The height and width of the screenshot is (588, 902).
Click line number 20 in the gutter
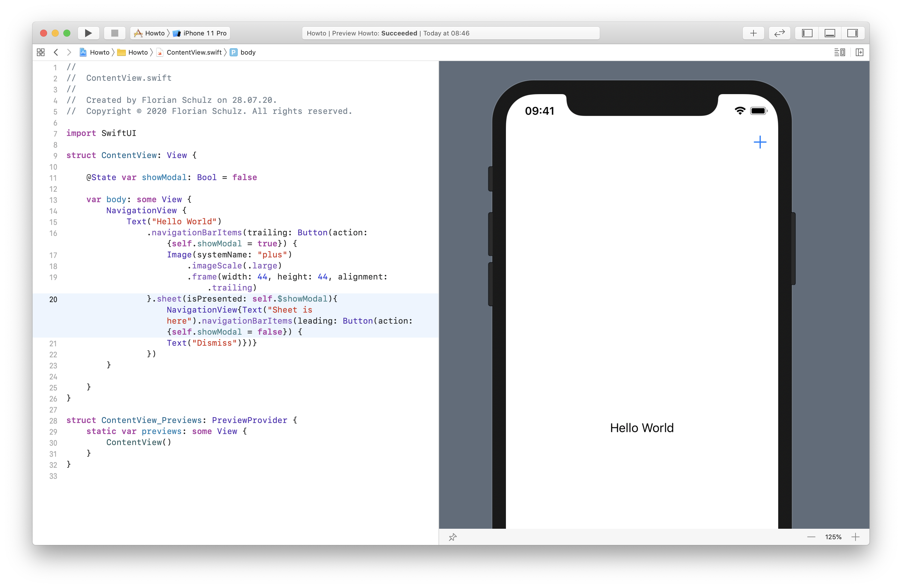point(53,299)
